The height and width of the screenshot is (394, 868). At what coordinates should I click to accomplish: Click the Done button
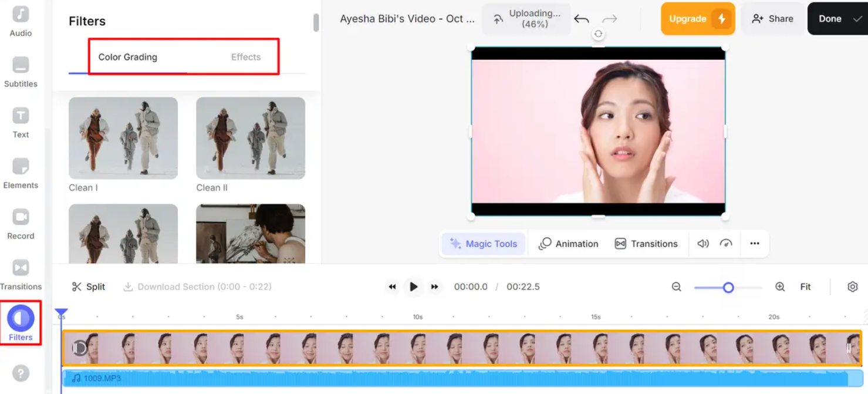pyautogui.click(x=837, y=19)
